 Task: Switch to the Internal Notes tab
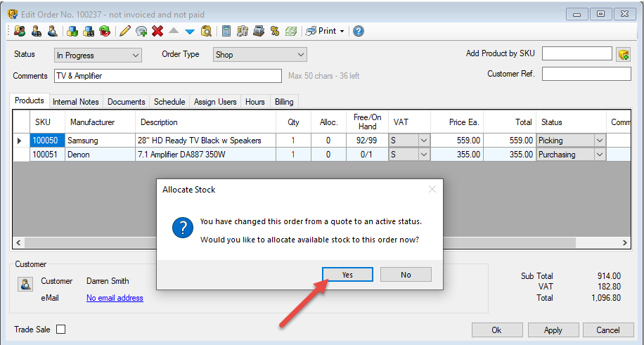tap(77, 102)
